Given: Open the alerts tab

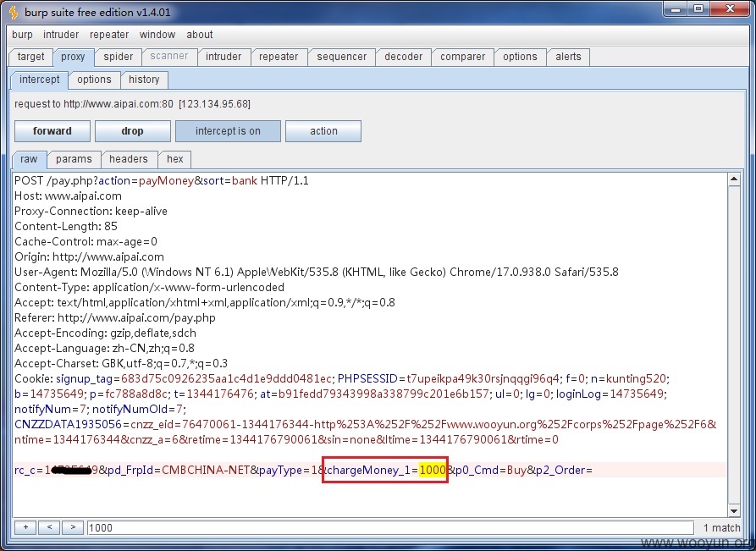Looking at the screenshot, I should pyautogui.click(x=568, y=57).
